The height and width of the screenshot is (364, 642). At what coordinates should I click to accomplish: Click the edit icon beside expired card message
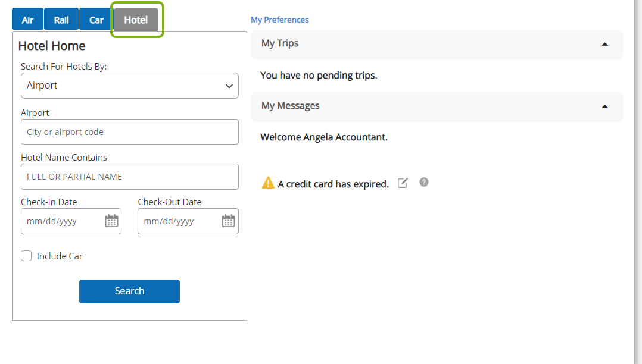(x=403, y=183)
